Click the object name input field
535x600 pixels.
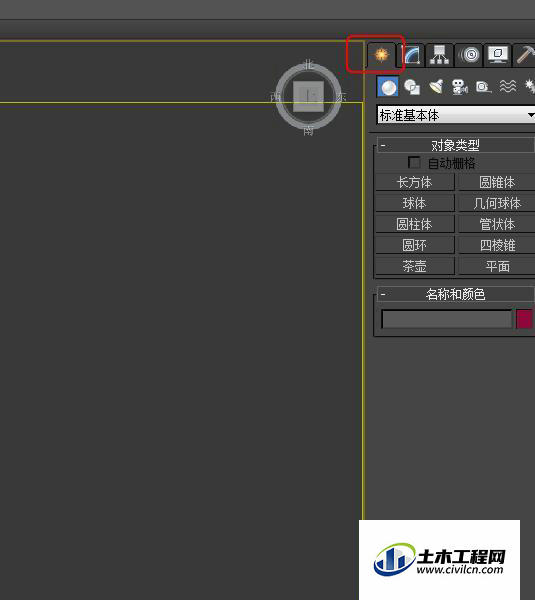click(x=447, y=319)
